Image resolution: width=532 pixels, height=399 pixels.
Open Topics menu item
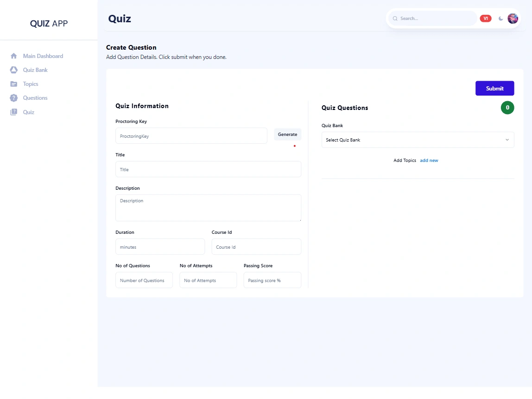point(31,84)
